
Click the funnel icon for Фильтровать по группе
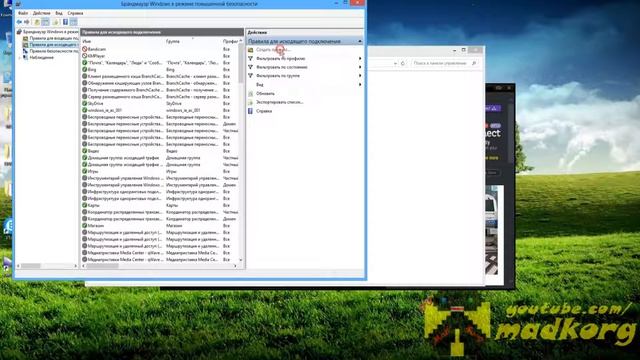(x=251, y=76)
